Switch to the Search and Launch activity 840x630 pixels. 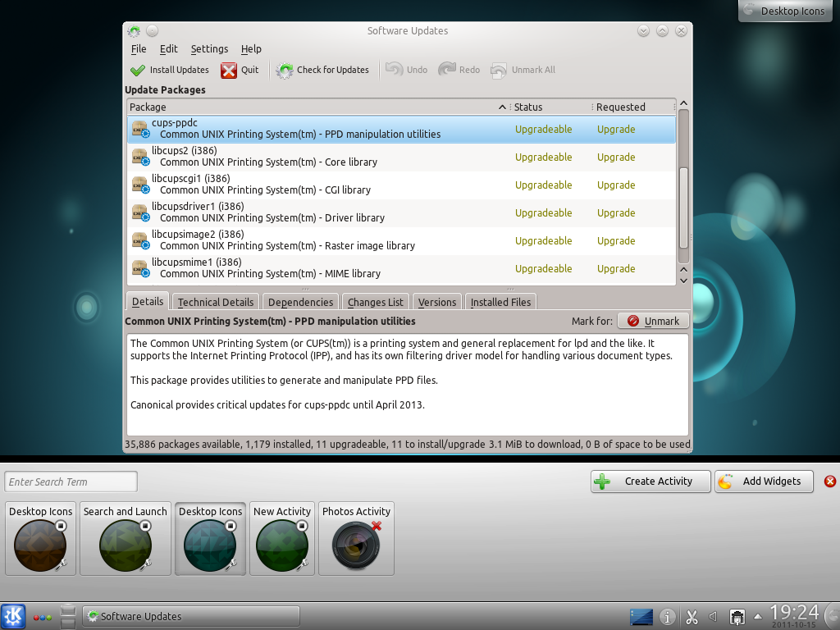[126, 538]
